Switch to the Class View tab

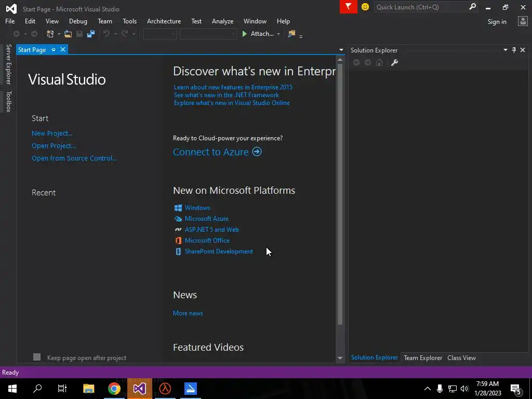click(461, 357)
